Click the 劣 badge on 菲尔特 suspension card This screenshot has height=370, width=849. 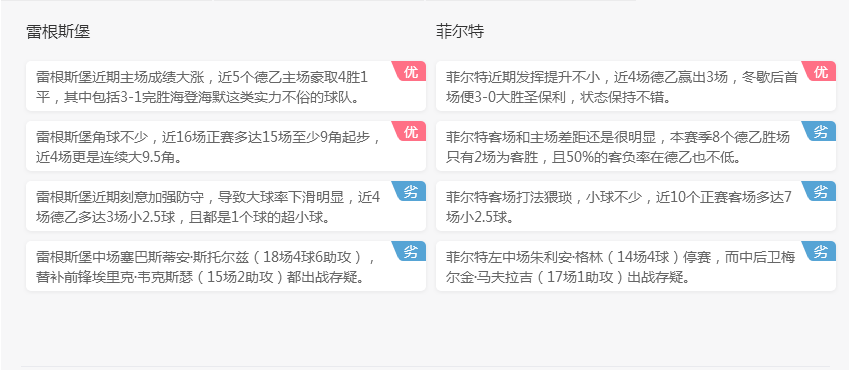(820, 251)
